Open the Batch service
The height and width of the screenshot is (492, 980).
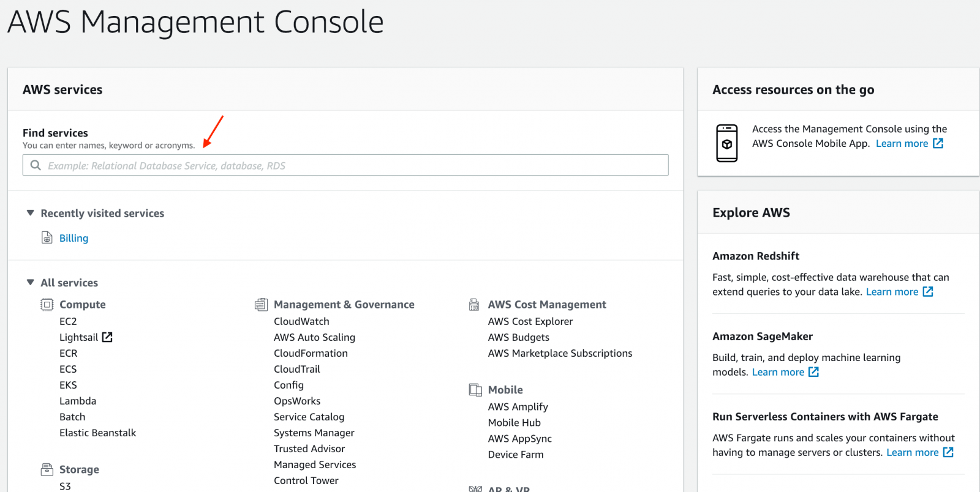pyautogui.click(x=72, y=417)
